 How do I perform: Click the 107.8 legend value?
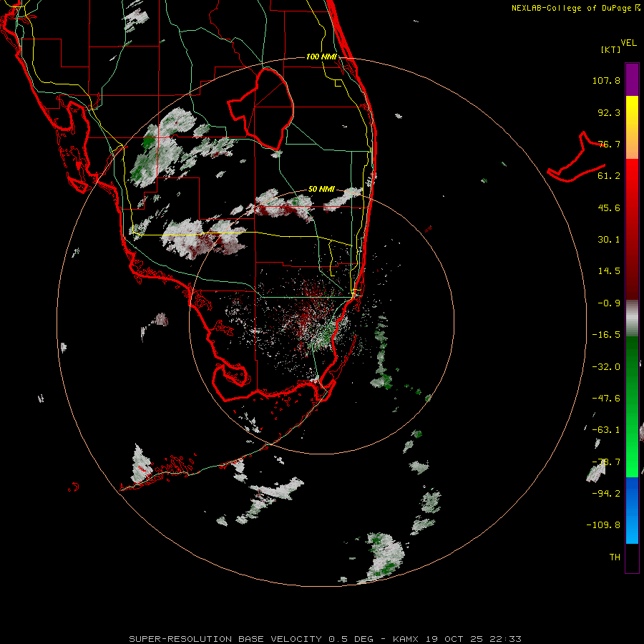click(x=606, y=80)
